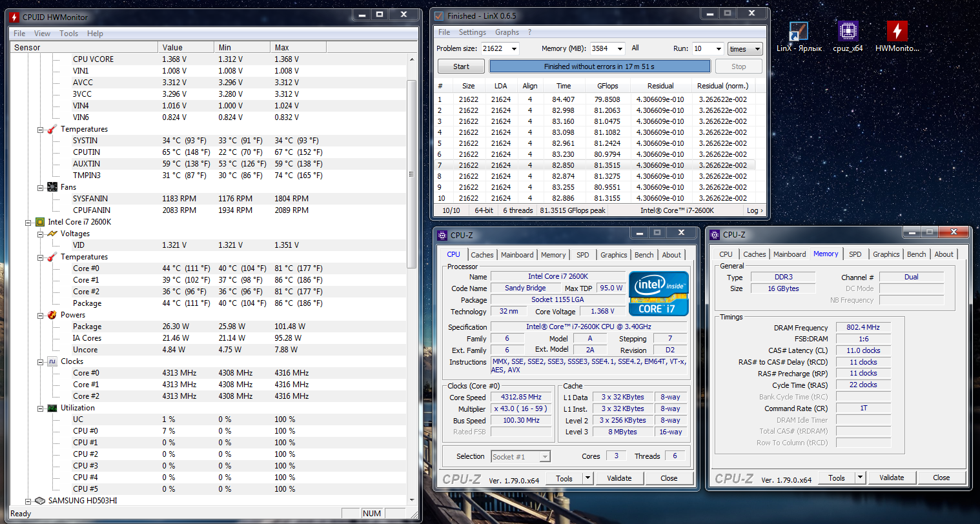This screenshot has height=524, width=980.
Task: Click the Intel Core i7 logo in CPU-Z
Action: point(658,294)
